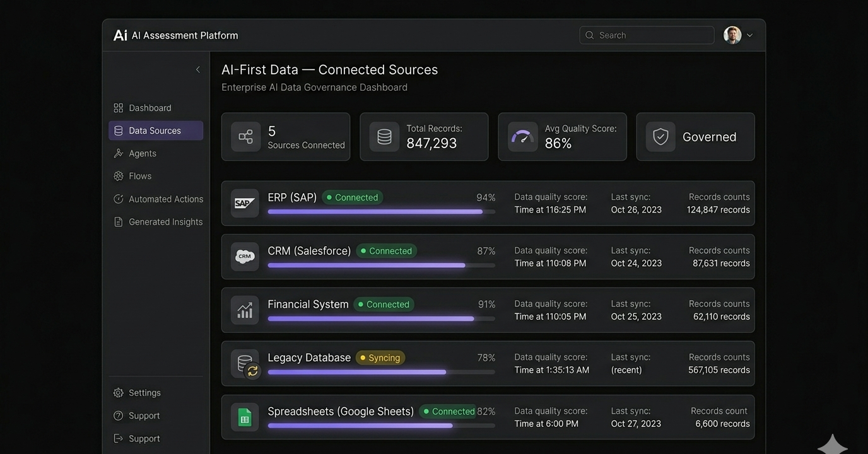Open the Agents sidebar section

pos(142,153)
